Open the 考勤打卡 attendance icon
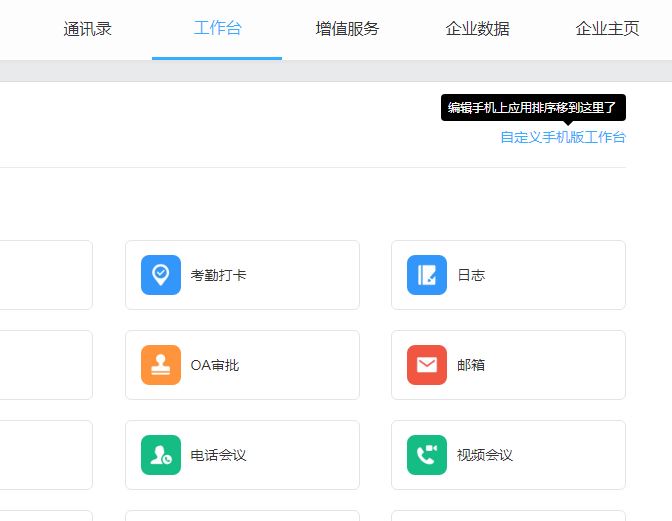Viewport: 672px width, 521px height. [161, 275]
